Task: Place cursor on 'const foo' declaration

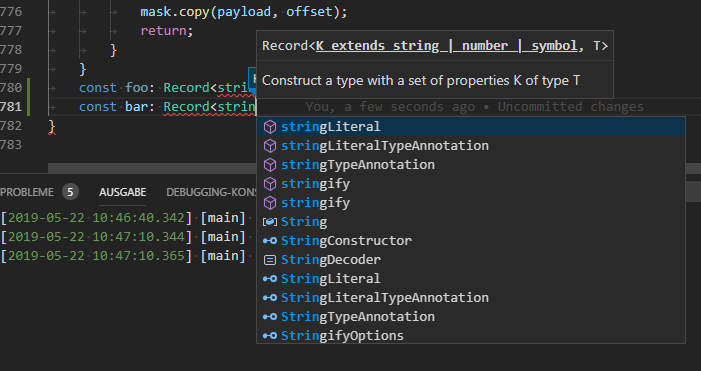Action: [114, 88]
